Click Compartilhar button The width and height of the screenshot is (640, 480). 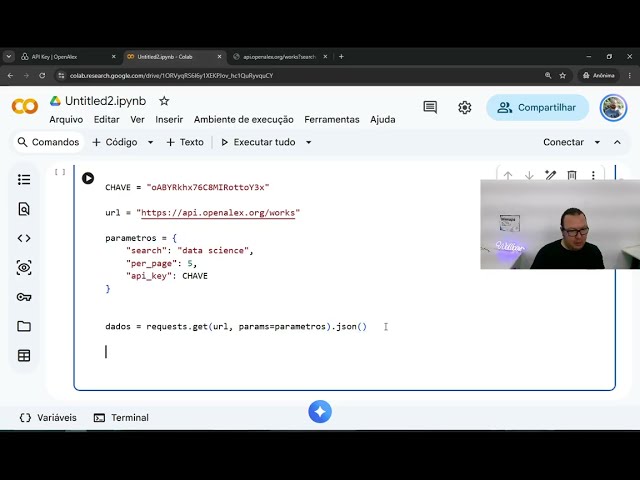point(537,107)
